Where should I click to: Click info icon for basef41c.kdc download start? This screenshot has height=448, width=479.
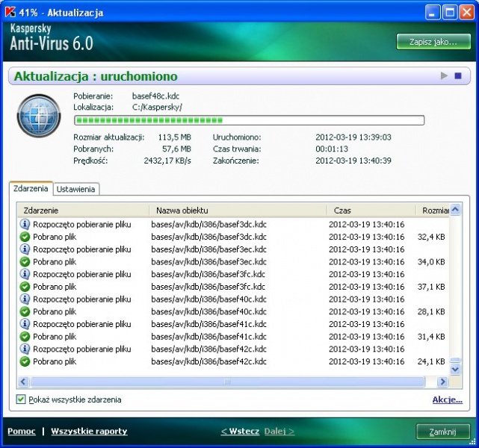(25, 324)
